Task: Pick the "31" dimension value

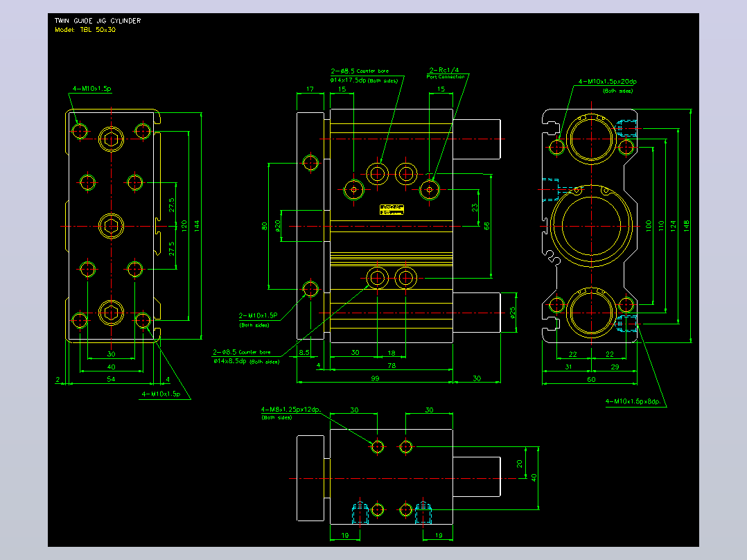Action: click(x=568, y=367)
